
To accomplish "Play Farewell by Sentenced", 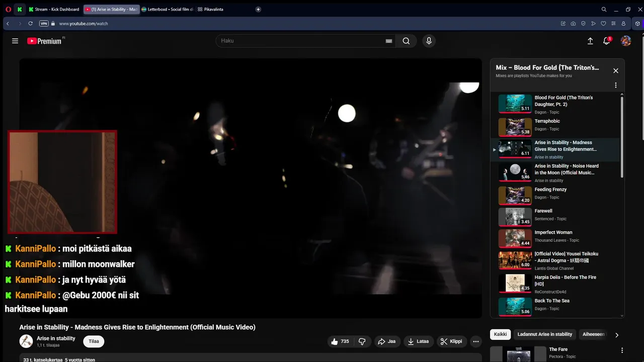I will pyautogui.click(x=555, y=217).
